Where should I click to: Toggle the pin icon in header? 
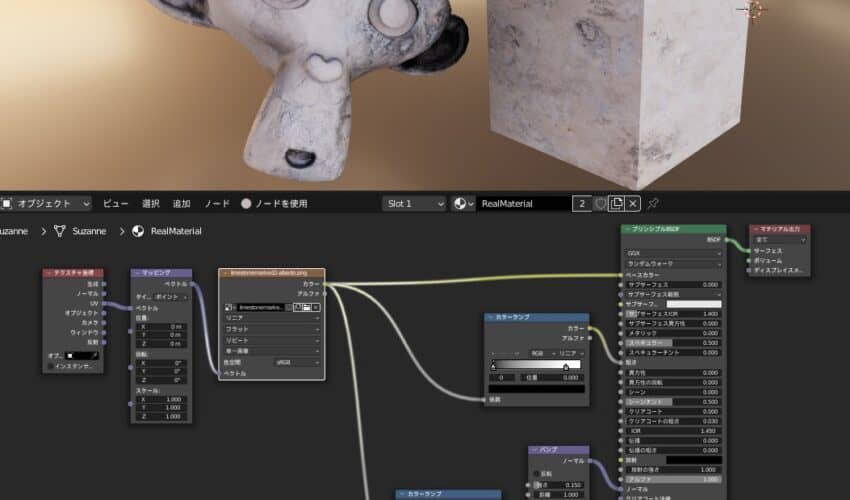(x=653, y=204)
